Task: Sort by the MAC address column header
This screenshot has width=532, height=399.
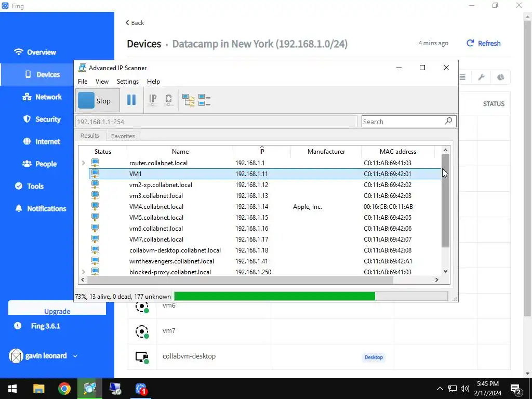Action: tap(398, 152)
